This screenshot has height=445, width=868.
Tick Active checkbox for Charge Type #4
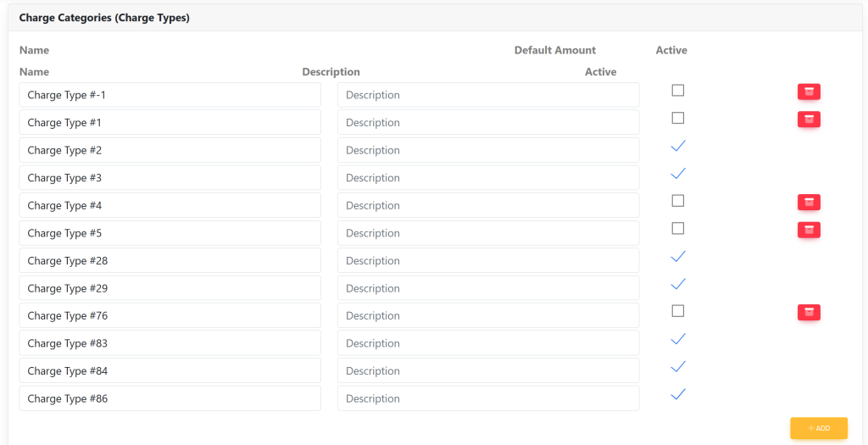(677, 201)
